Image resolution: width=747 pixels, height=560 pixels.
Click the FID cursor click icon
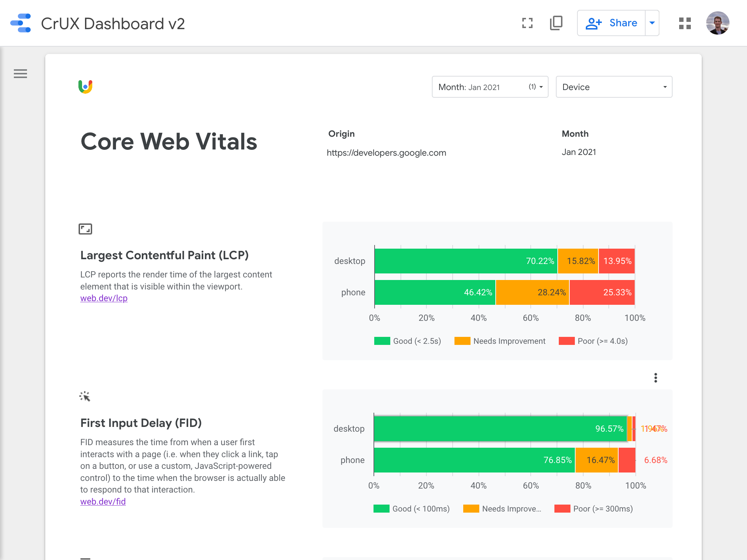point(85,396)
